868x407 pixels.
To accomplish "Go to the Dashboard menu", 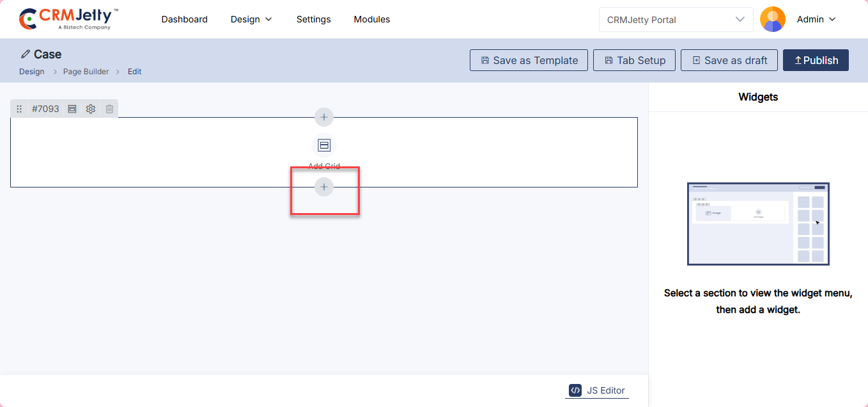I will [184, 19].
